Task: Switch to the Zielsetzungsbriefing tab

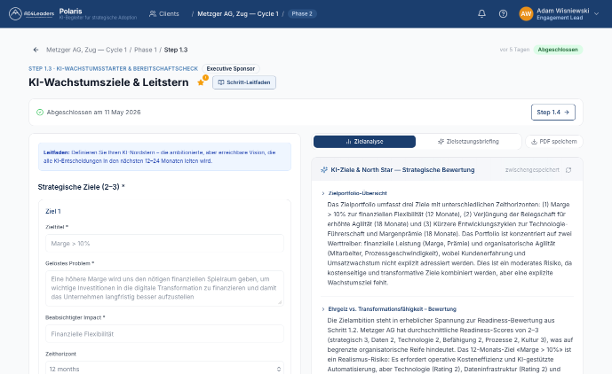Action: (x=468, y=142)
